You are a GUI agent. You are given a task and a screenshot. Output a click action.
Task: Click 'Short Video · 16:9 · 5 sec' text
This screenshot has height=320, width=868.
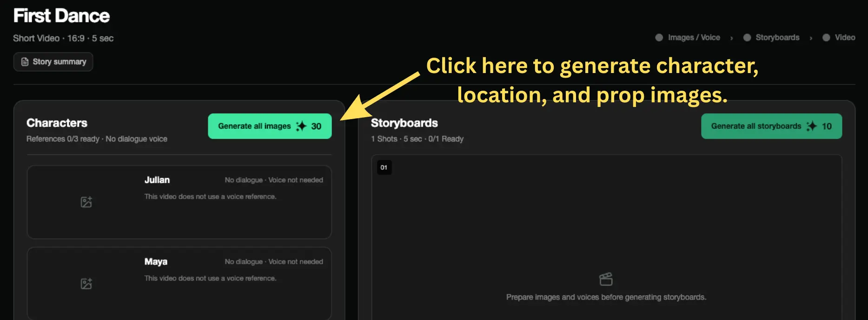pos(63,38)
